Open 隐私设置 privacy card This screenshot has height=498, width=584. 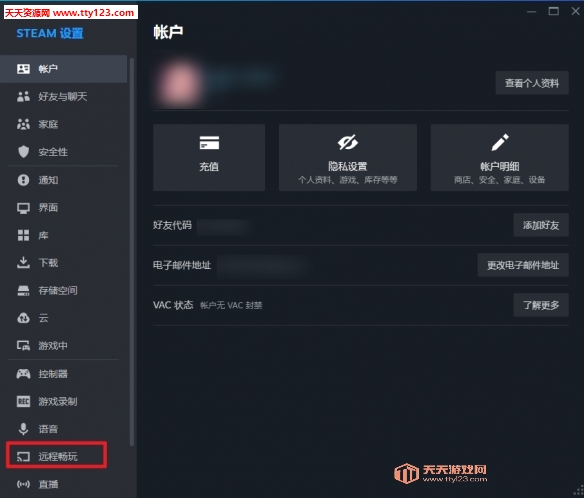(347, 157)
